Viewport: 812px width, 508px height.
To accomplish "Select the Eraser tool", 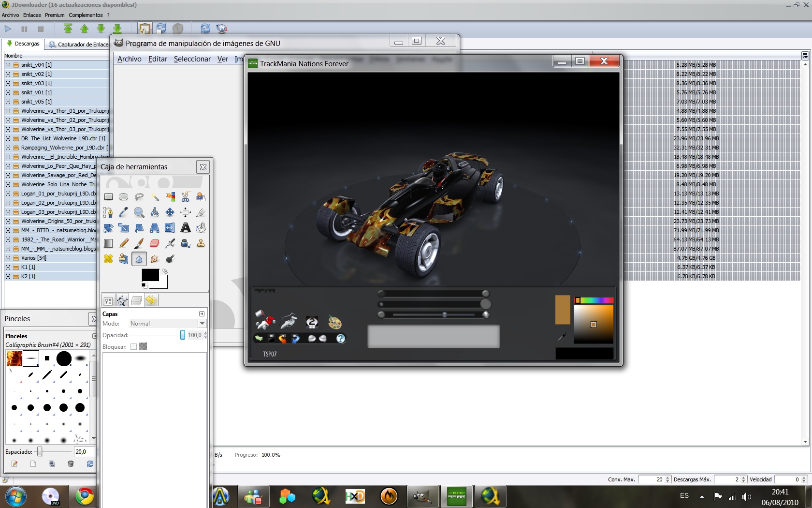I will [x=155, y=243].
